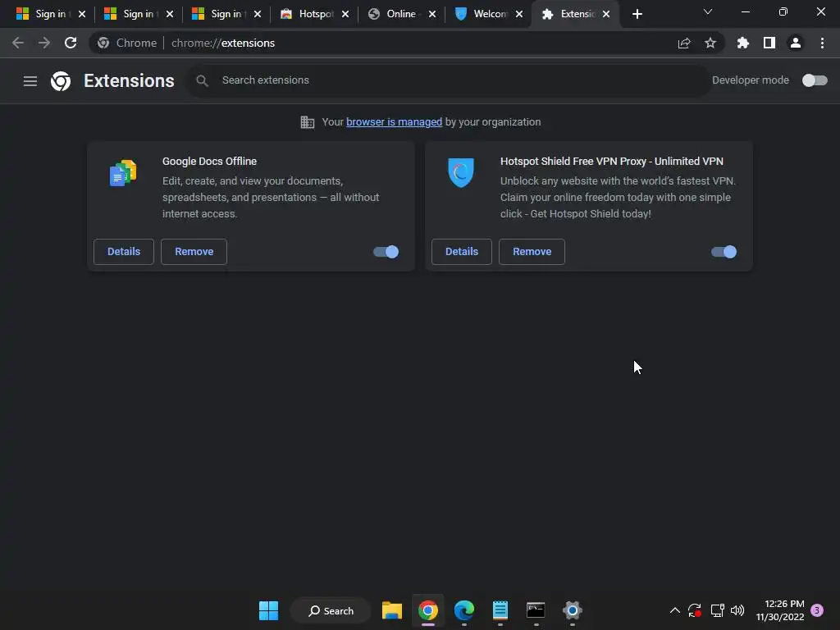Click the Chrome logo beside the Extensions title
The image size is (840, 630).
coord(61,81)
